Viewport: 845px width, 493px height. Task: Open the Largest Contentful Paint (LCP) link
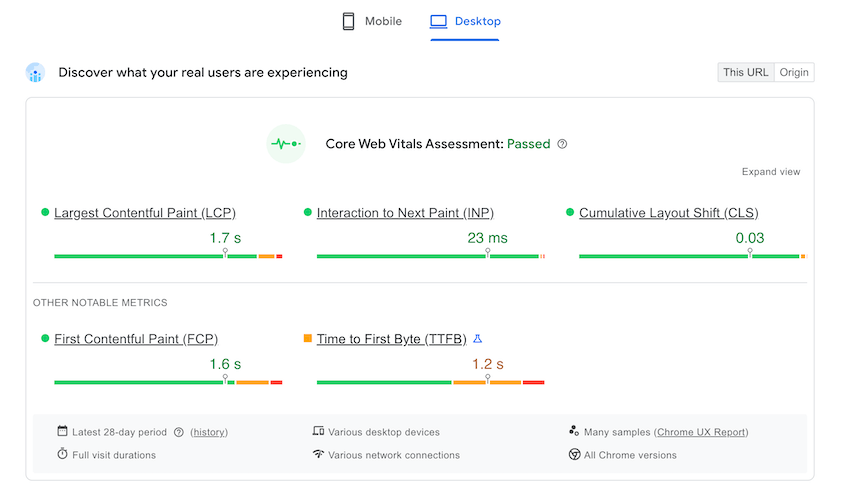pos(145,213)
